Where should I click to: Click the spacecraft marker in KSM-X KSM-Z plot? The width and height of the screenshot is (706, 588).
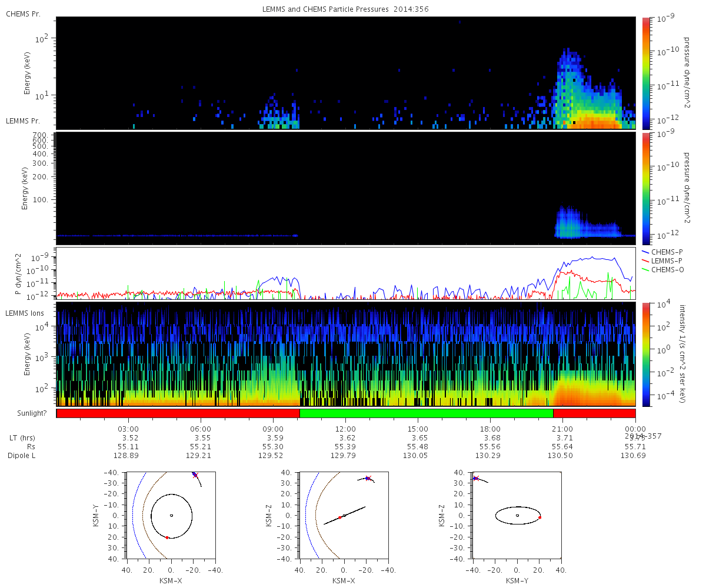pyautogui.click(x=368, y=478)
